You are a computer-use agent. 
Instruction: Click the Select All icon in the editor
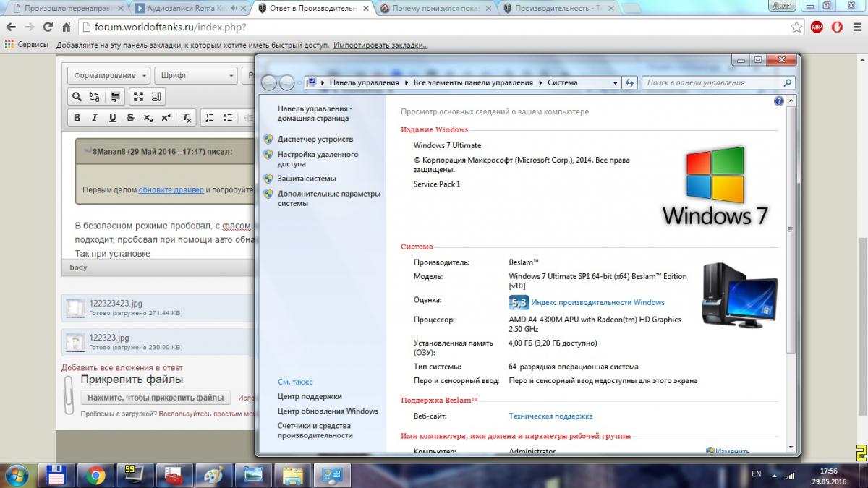[115, 96]
